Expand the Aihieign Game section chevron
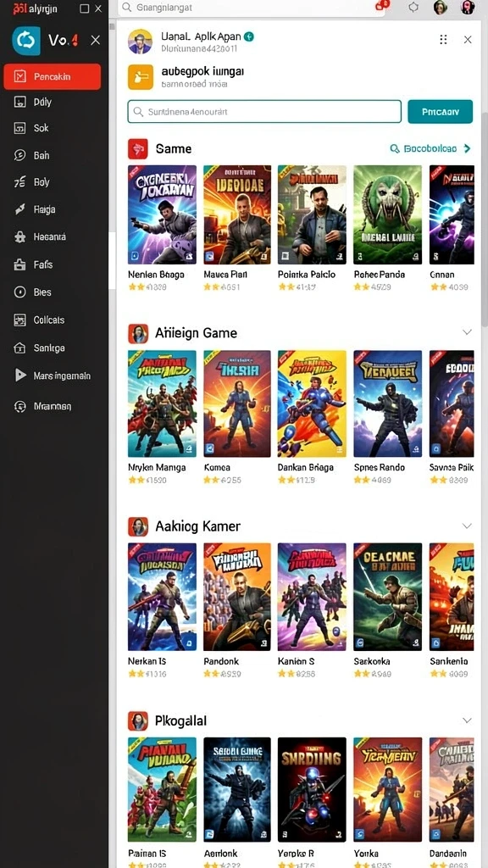Screen dimensions: 488x868 point(467,332)
